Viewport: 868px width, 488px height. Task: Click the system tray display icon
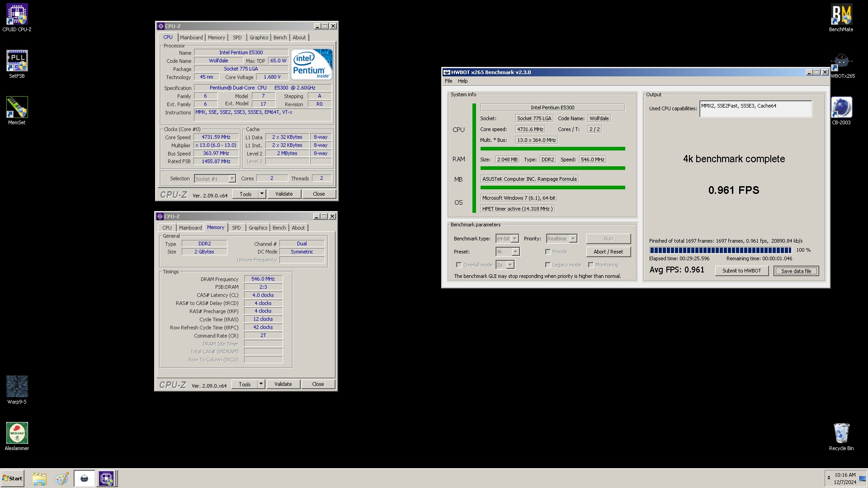863,479
